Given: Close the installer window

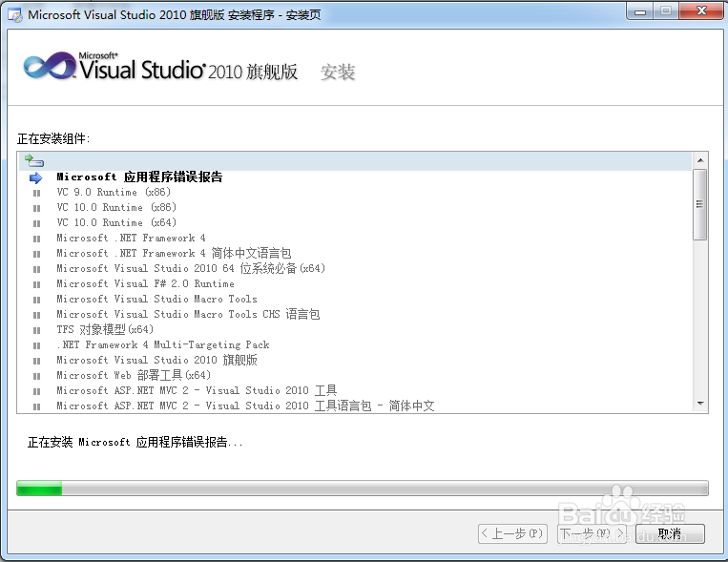Looking at the screenshot, I should [x=701, y=11].
